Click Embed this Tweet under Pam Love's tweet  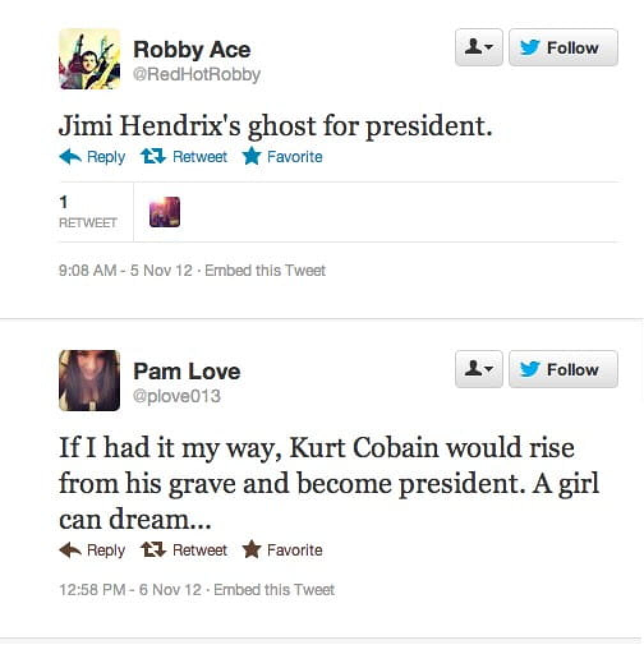[x=273, y=589]
